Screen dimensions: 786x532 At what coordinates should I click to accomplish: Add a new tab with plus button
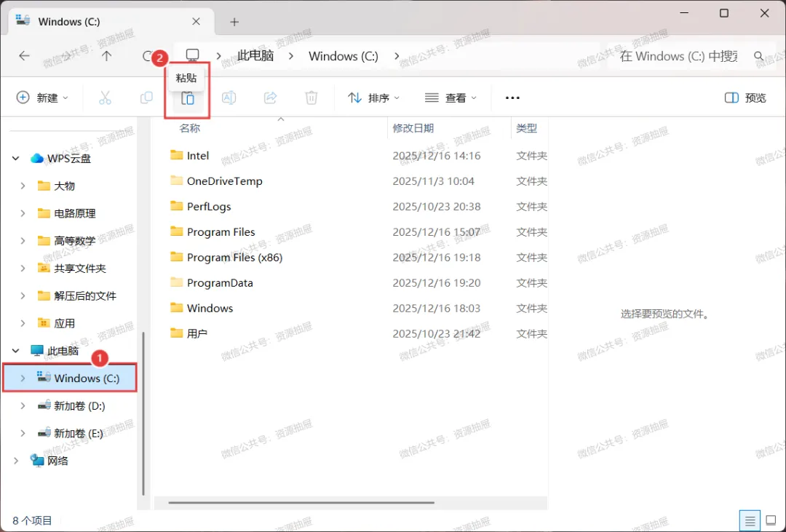click(234, 22)
